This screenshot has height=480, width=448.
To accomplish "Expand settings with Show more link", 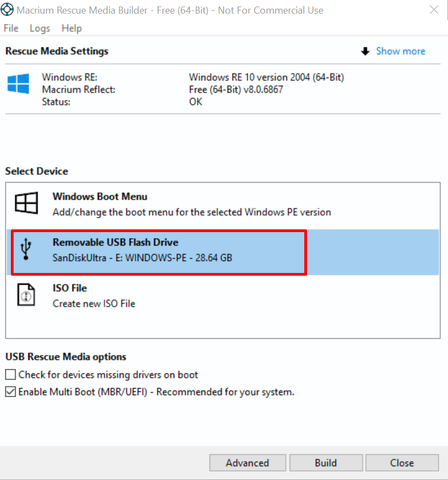I will (x=401, y=51).
